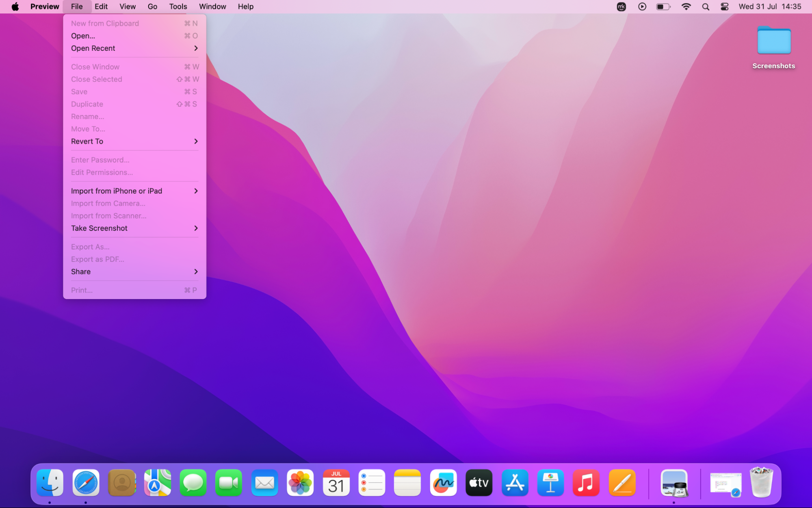Viewport: 812px width, 508px height.
Task: Open Control Center in the menu bar
Action: [x=725, y=7]
